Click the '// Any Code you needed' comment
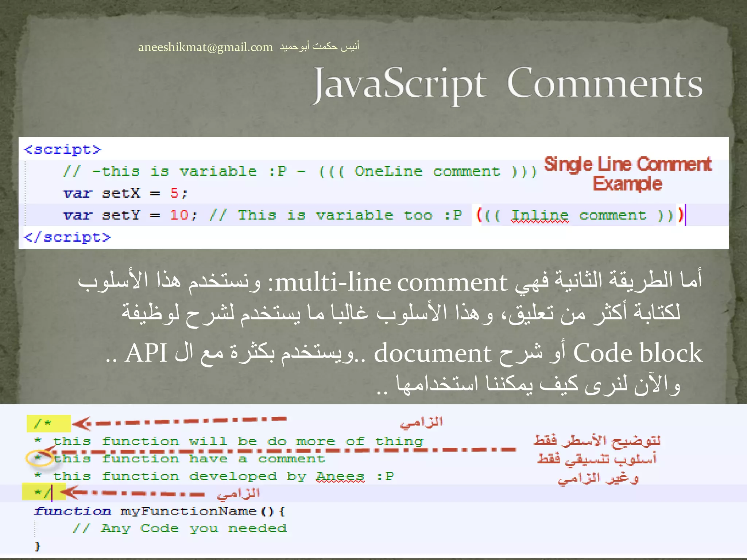 [x=179, y=528]
